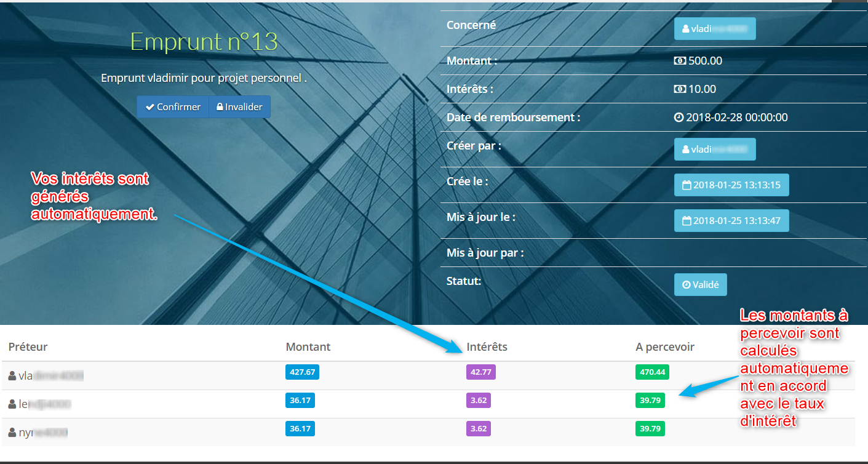Click the Préteur column header

pos(28,347)
